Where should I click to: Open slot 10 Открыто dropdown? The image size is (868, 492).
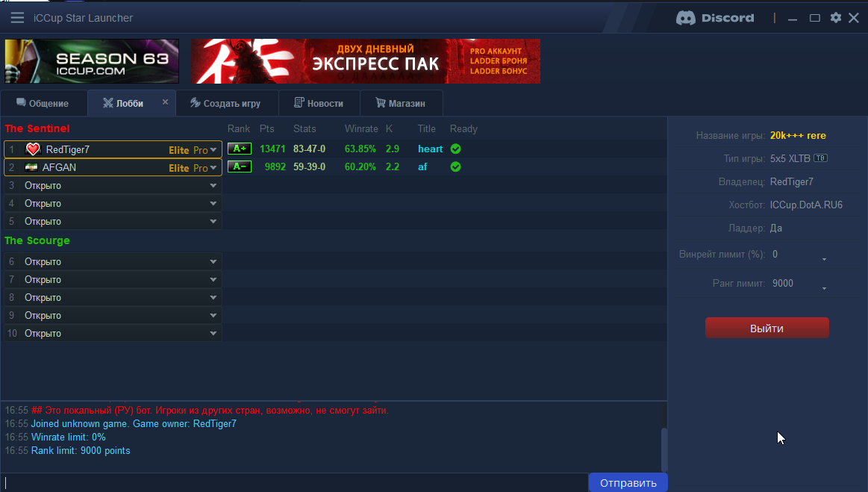113,333
